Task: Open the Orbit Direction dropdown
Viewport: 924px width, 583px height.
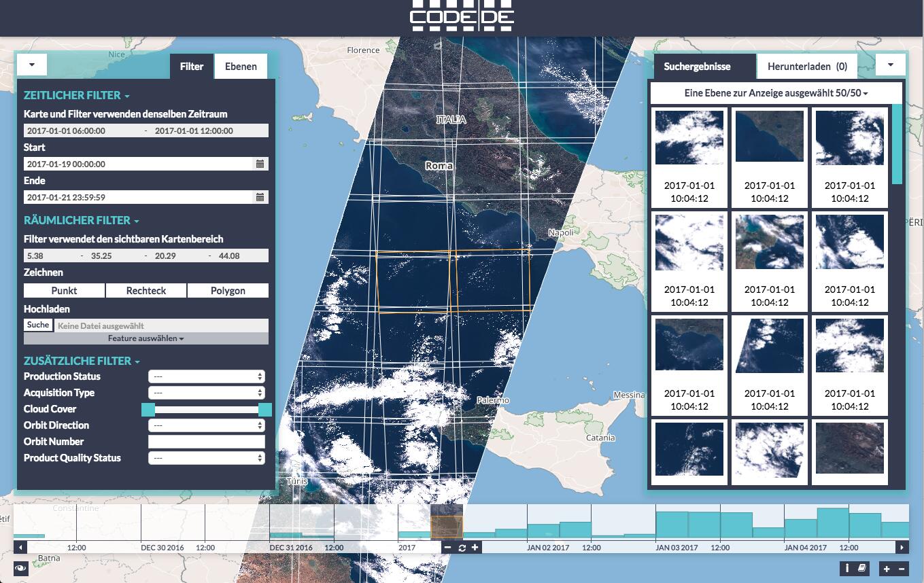Action: 207,425
